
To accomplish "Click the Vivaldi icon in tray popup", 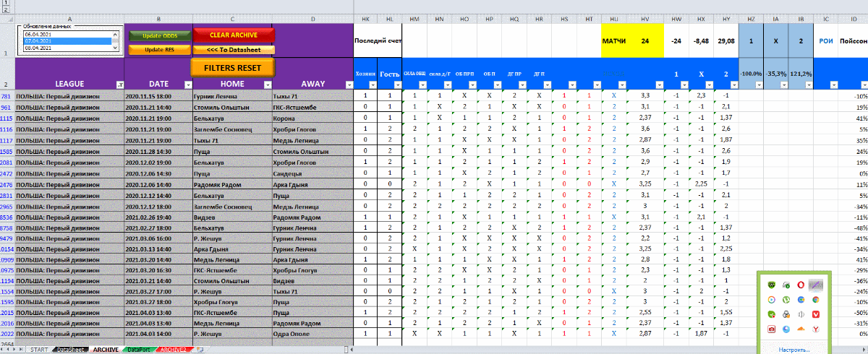I will point(817,314).
